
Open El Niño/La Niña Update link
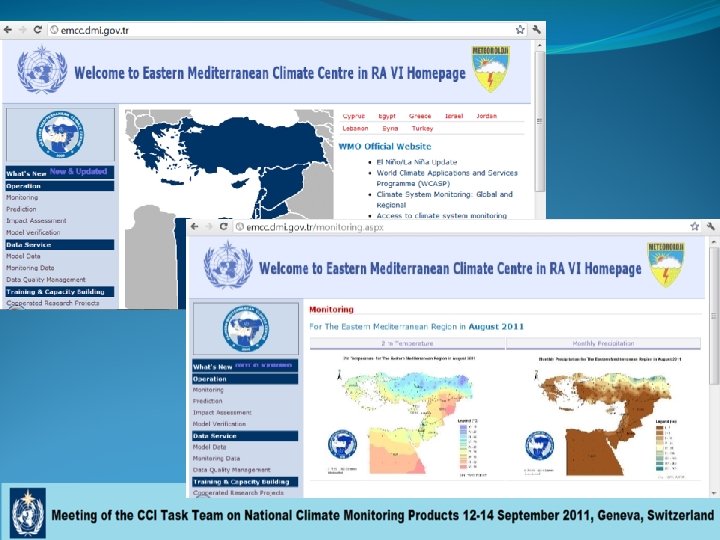tap(416, 162)
